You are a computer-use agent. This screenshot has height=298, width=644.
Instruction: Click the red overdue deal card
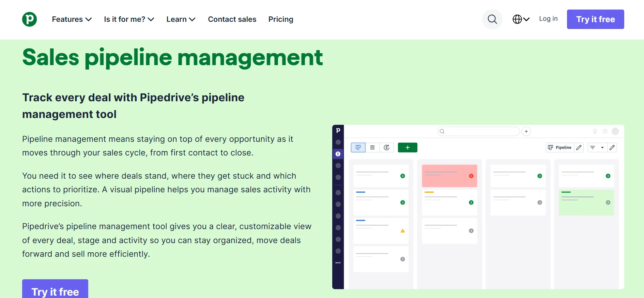click(449, 176)
